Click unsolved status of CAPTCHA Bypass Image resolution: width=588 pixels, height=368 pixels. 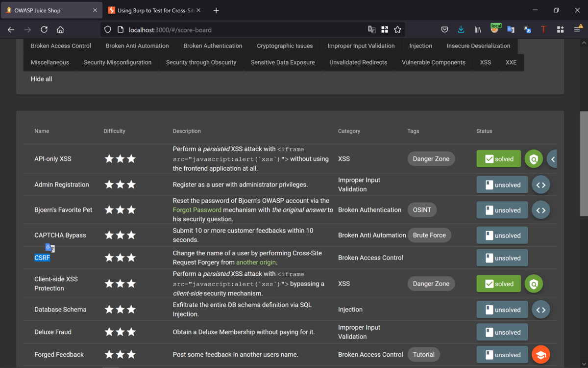click(502, 236)
